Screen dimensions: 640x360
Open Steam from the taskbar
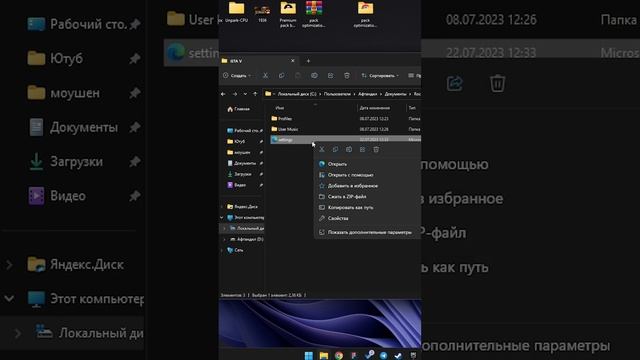(398, 356)
